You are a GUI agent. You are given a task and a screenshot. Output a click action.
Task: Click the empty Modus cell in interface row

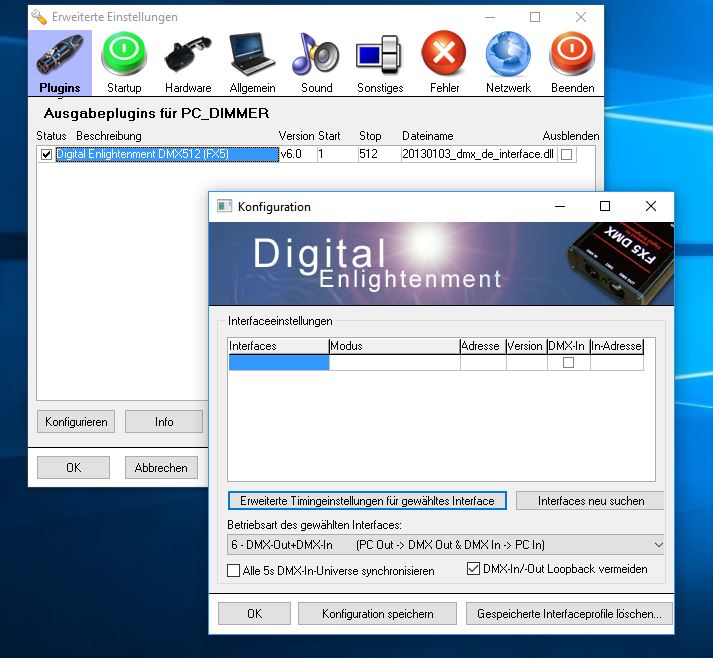395,363
